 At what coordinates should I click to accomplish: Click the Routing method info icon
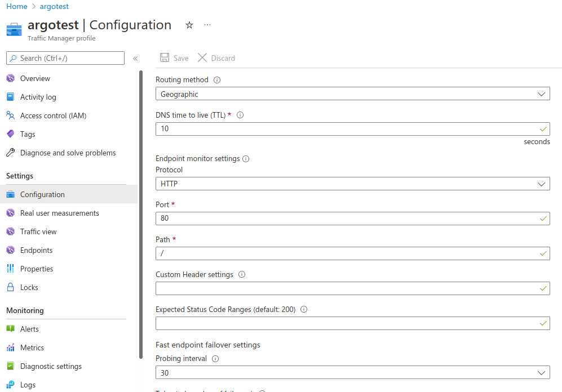(217, 80)
